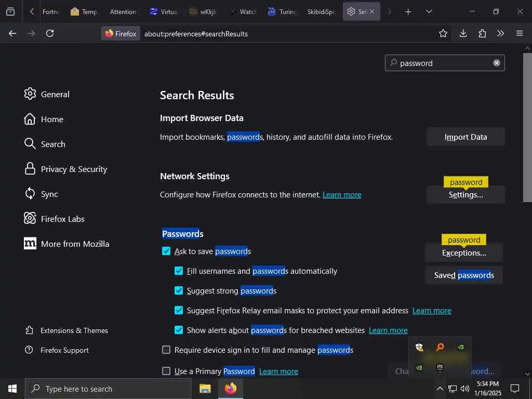Uncheck Suggest strong passwords
532x399 pixels.
(x=179, y=290)
